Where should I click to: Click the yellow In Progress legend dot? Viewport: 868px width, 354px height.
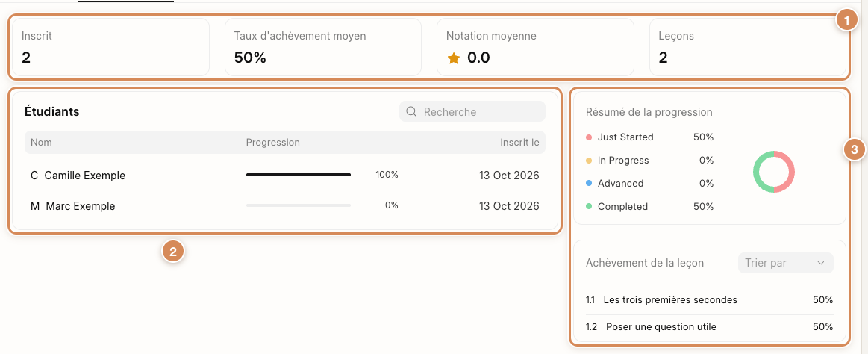[x=589, y=161]
